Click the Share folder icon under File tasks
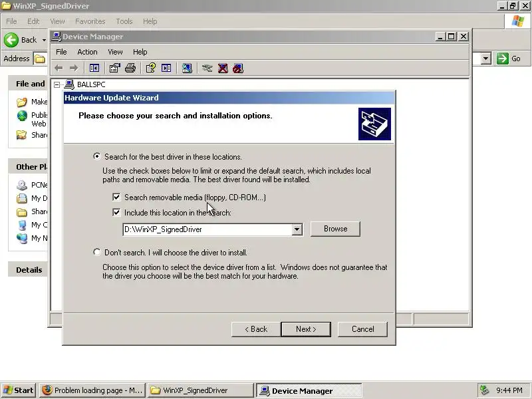Image resolution: width=532 pixels, height=399 pixels. click(22, 135)
